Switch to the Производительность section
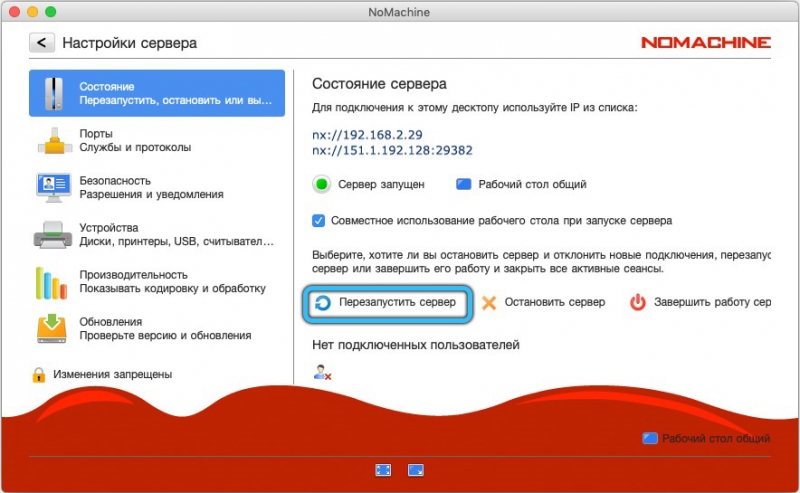800x493 pixels. [x=157, y=281]
